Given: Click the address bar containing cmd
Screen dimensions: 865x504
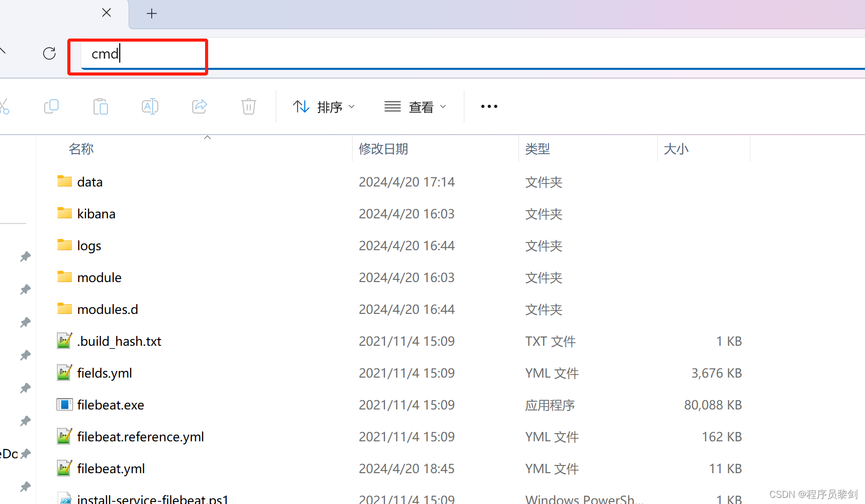Looking at the screenshot, I should pyautogui.click(x=138, y=54).
